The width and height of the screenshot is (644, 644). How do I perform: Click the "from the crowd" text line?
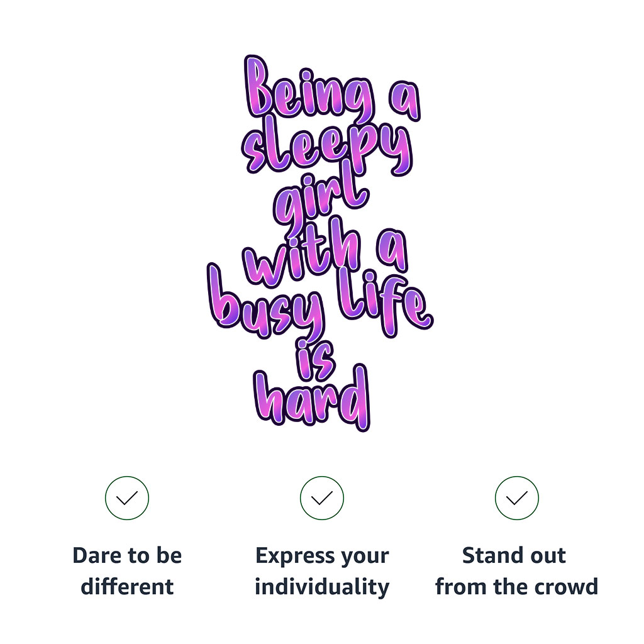point(516,587)
